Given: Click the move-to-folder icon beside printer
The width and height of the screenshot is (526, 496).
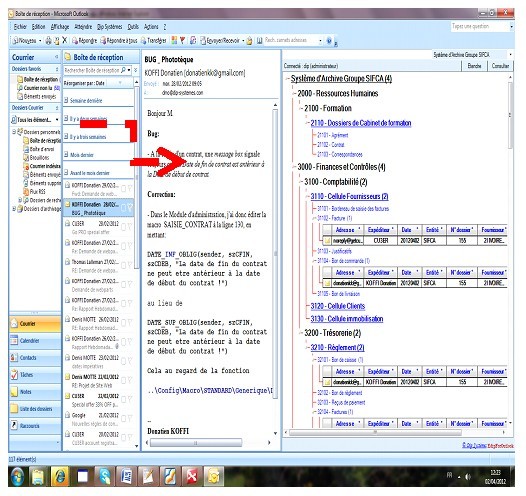Looking at the screenshot, I should tap(56, 41).
